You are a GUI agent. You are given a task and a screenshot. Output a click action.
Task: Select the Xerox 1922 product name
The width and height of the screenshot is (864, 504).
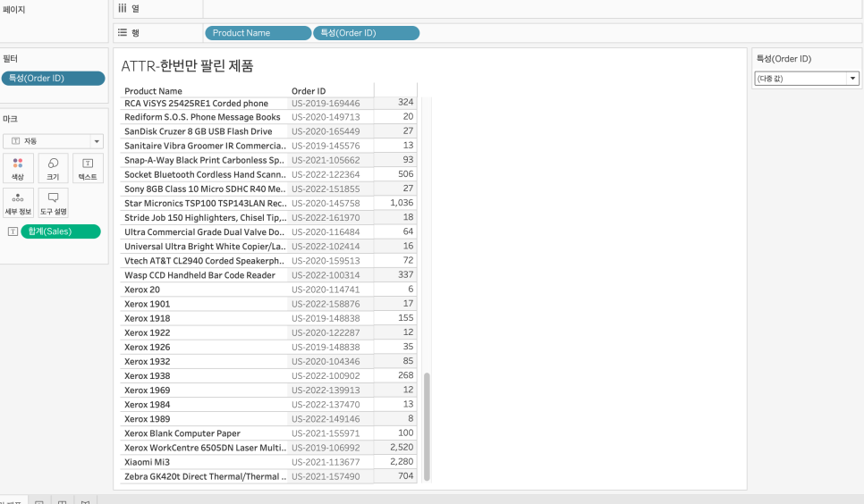pyautogui.click(x=147, y=332)
